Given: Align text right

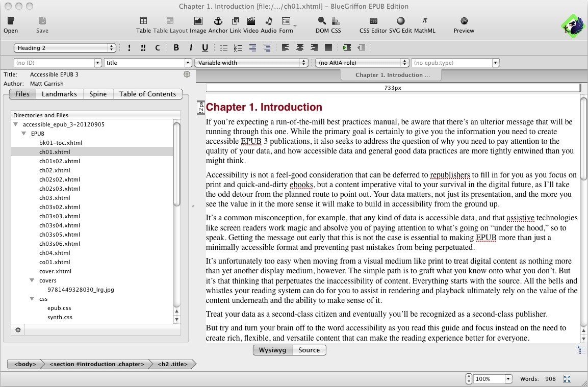Looking at the screenshot, I should point(314,47).
